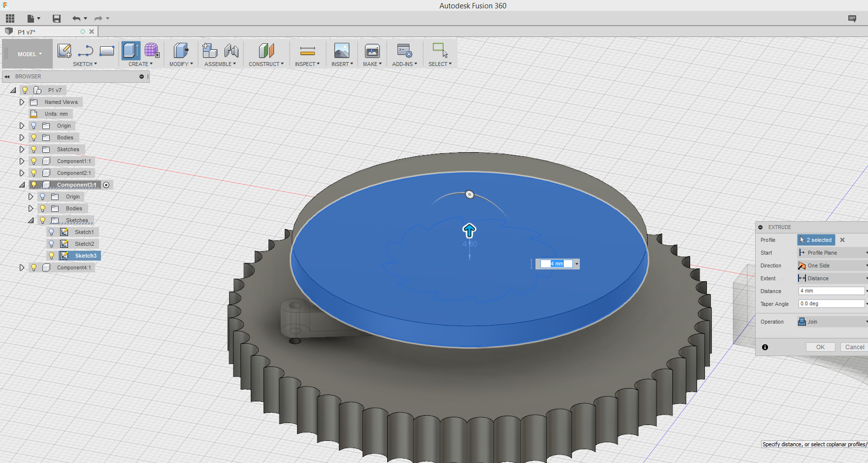Screen dimensions: 868x463
Task: Select the Modify Press Pull icon
Action: click(x=181, y=51)
